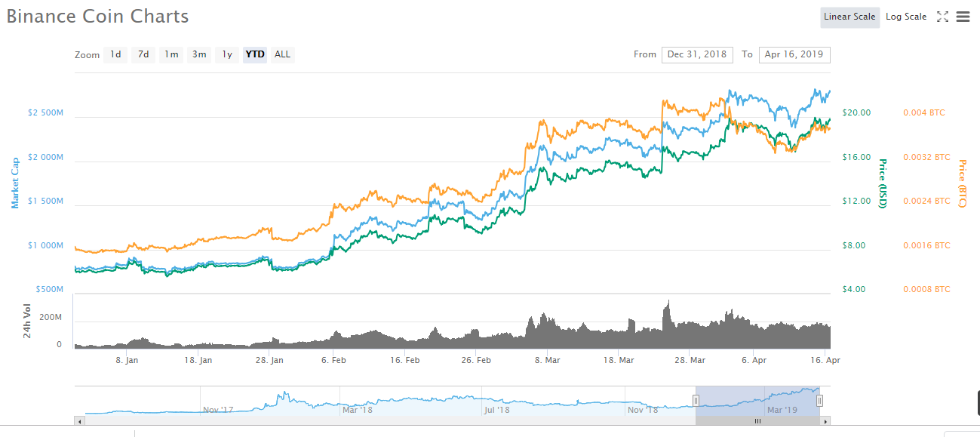Click the $1 000M market cap label

[45, 245]
